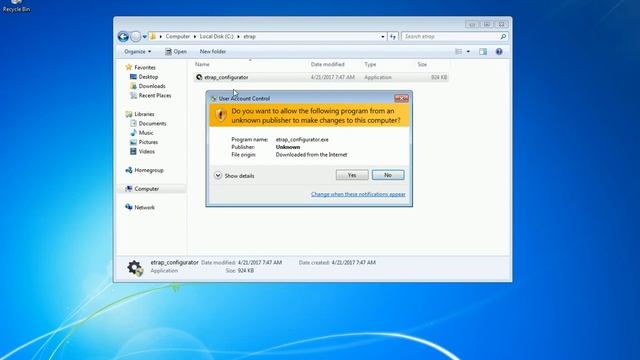This screenshot has width=640, height=360.
Task: Click the gear icon in details pane
Action: point(135,268)
